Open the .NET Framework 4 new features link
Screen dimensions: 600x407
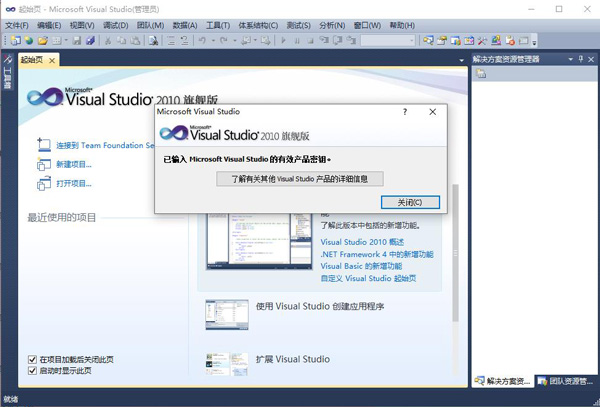pyautogui.click(x=377, y=254)
